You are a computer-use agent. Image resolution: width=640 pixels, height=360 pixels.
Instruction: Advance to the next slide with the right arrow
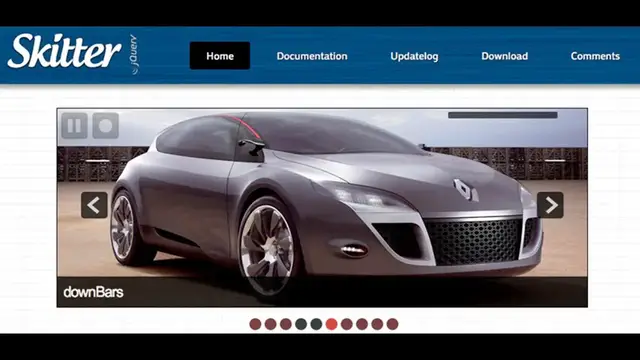[550, 205]
